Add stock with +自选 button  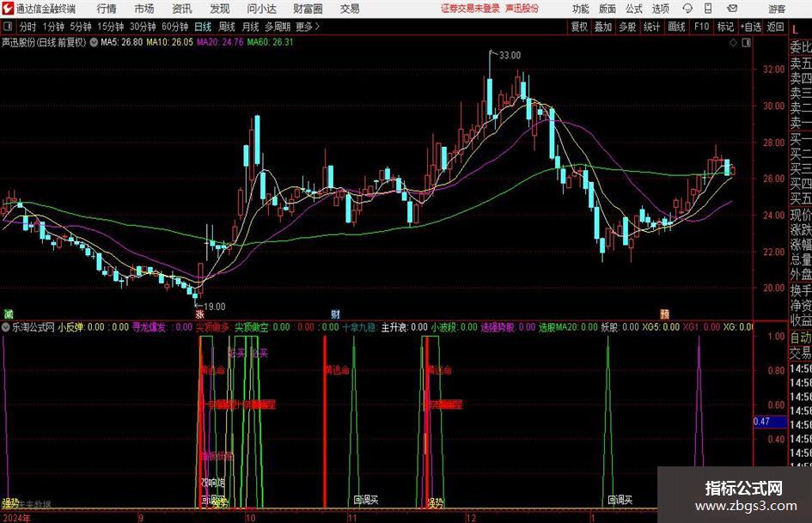(x=750, y=27)
